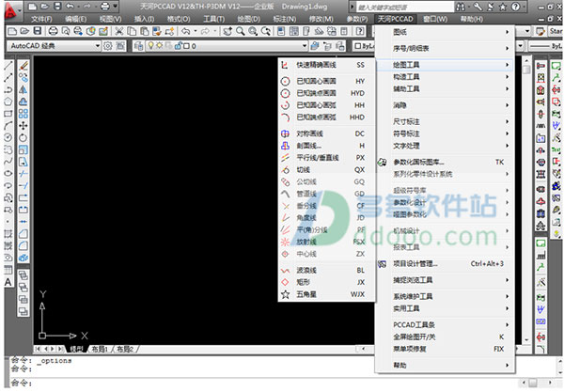Image resolution: width=564 pixels, height=392 pixels.
Task: Click the New drawing icon in standard toolbar
Action: pyautogui.click(x=12, y=31)
